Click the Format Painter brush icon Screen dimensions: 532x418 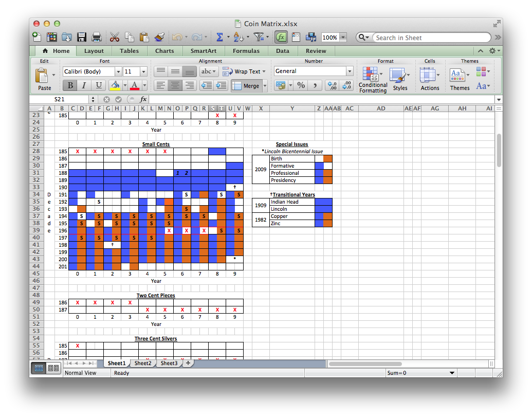point(159,37)
